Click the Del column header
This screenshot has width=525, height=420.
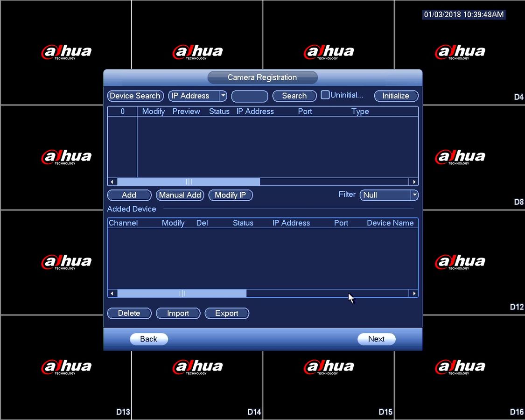[202, 223]
